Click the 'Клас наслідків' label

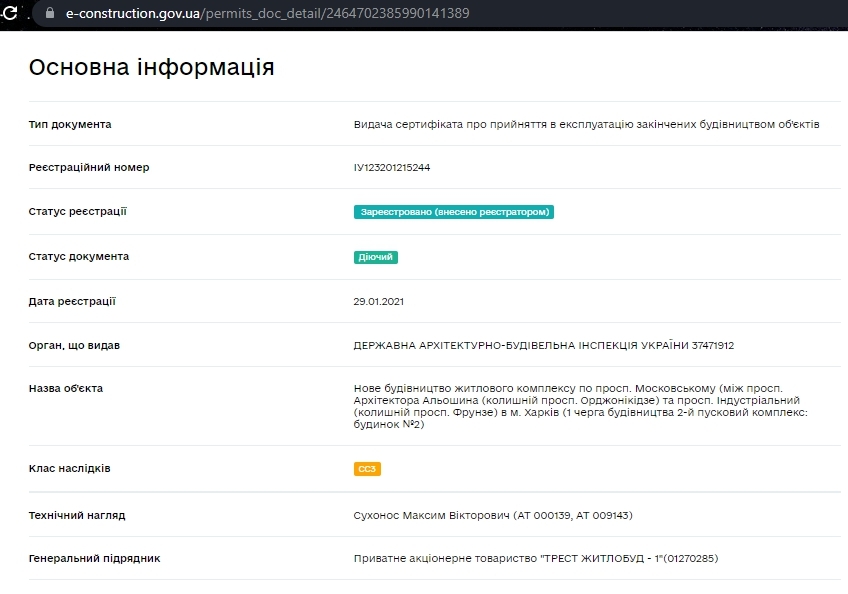coord(69,468)
